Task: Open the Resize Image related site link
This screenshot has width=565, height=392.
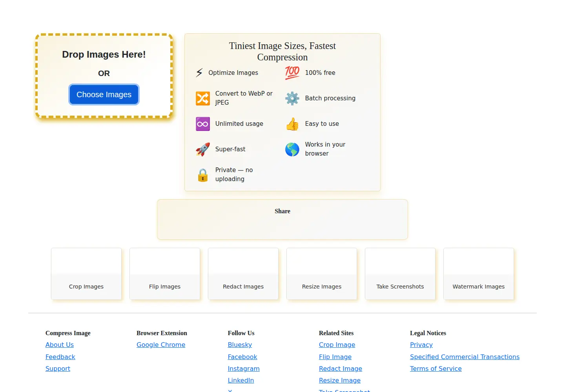Action: 340,380
